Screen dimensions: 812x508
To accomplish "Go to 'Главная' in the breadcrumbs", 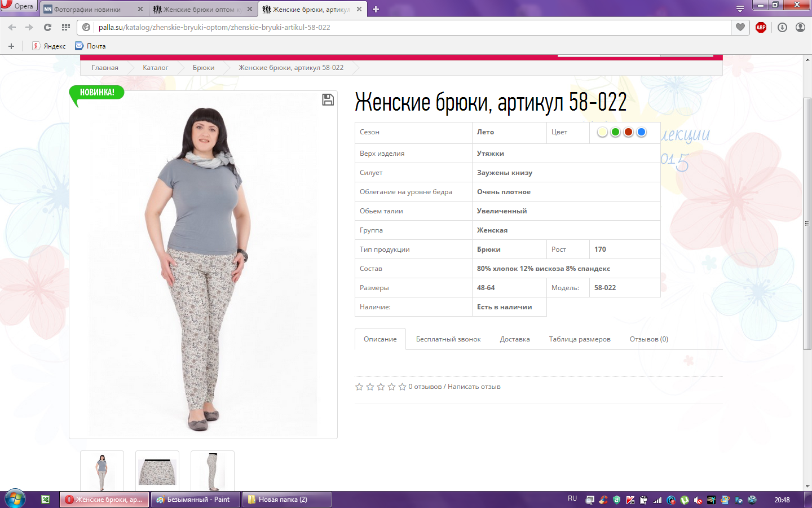I will coord(105,68).
